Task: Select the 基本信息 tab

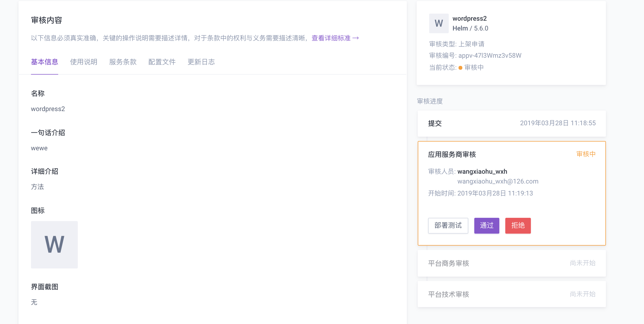Action: [x=44, y=62]
